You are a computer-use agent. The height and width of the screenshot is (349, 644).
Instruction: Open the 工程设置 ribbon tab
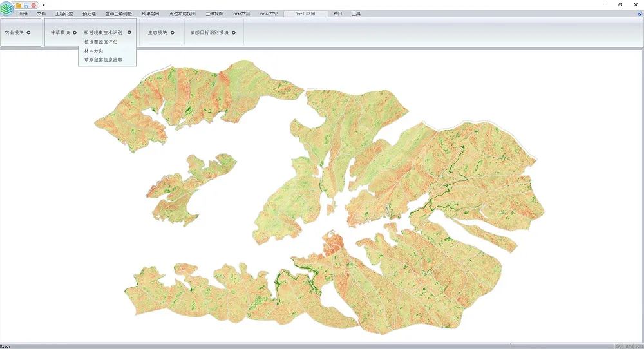pyautogui.click(x=64, y=14)
